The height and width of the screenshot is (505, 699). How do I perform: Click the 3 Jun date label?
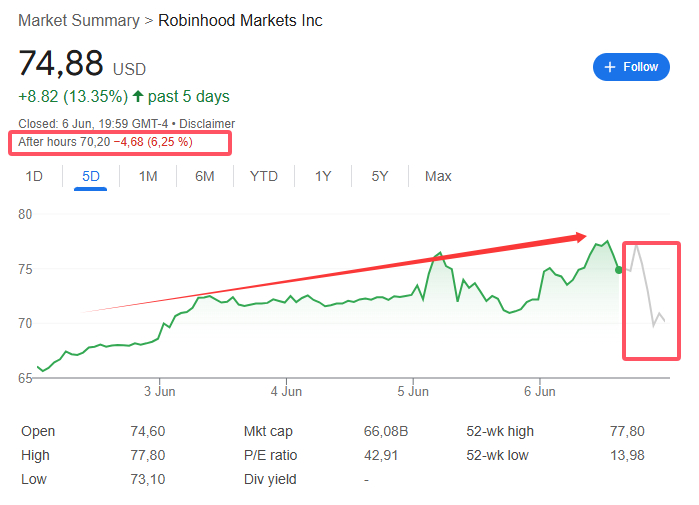(x=160, y=390)
